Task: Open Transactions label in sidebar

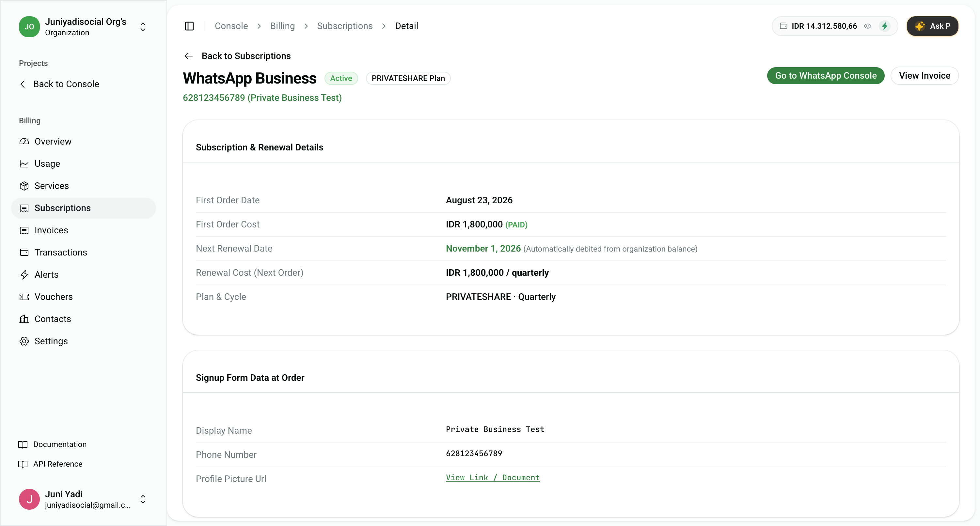Action: (x=61, y=252)
